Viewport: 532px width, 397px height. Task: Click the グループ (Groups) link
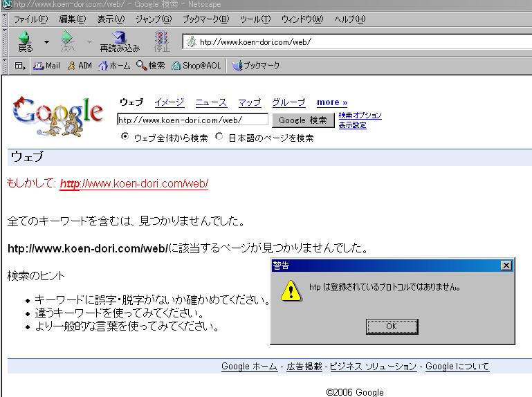click(x=288, y=102)
